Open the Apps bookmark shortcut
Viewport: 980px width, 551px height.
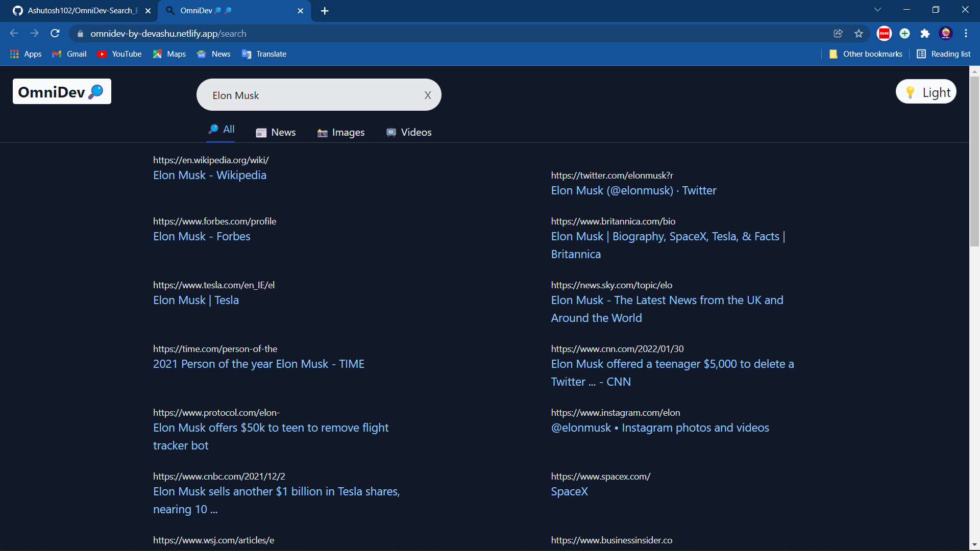pos(26,54)
